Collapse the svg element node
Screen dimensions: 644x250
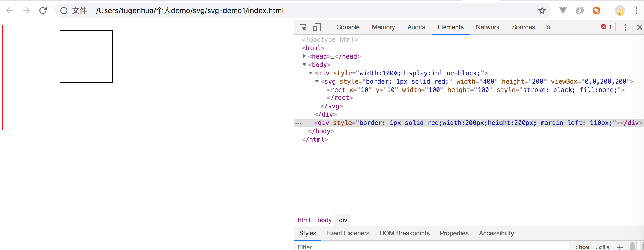(x=317, y=81)
